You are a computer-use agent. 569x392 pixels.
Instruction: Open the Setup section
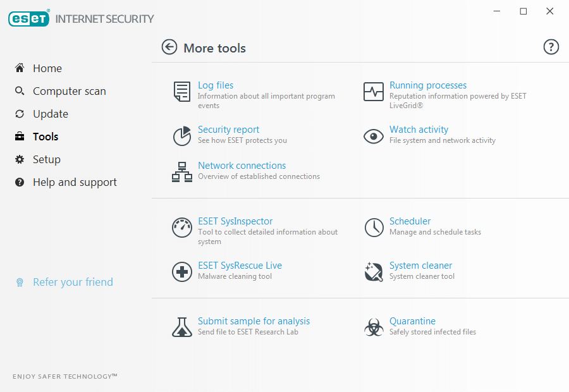point(46,159)
